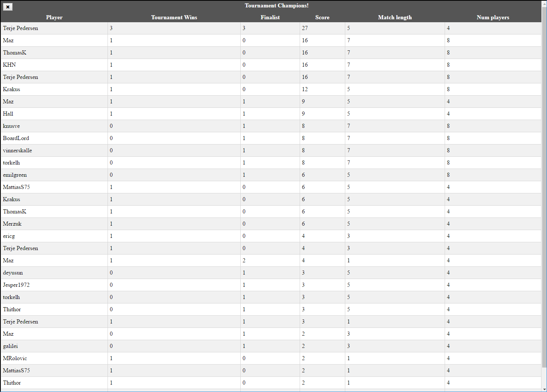The image size is (547, 392).
Task: Click Finalist value 2 in Maz row
Action: pos(244,260)
